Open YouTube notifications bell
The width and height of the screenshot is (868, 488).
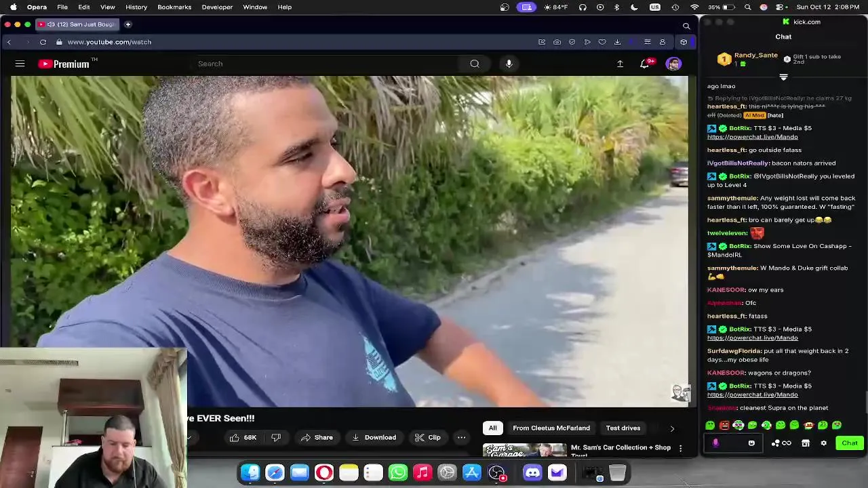pyautogui.click(x=645, y=64)
